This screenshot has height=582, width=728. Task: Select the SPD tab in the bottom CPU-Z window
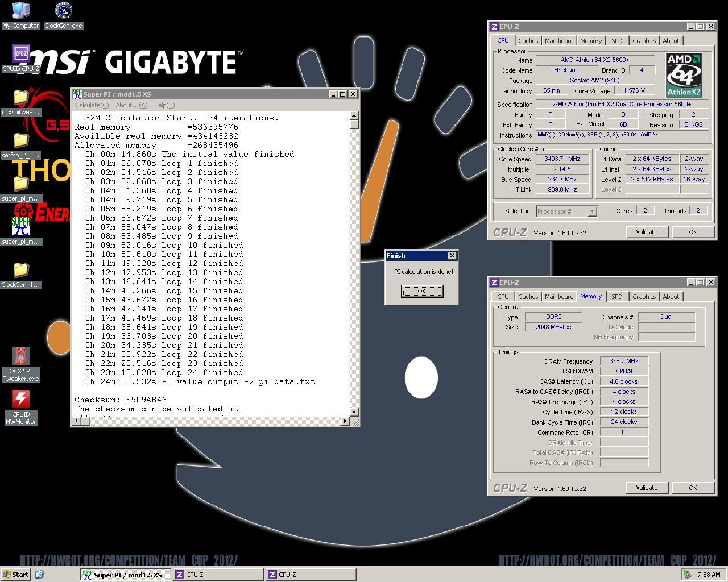(x=617, y=297)
